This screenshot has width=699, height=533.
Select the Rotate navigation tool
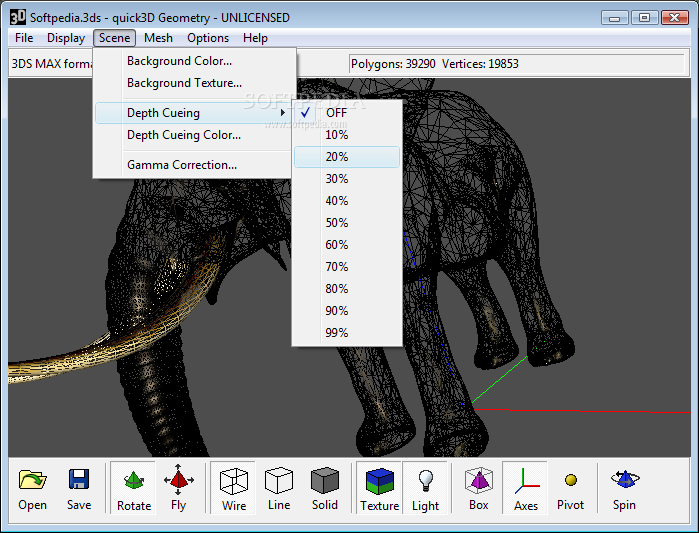134,488
